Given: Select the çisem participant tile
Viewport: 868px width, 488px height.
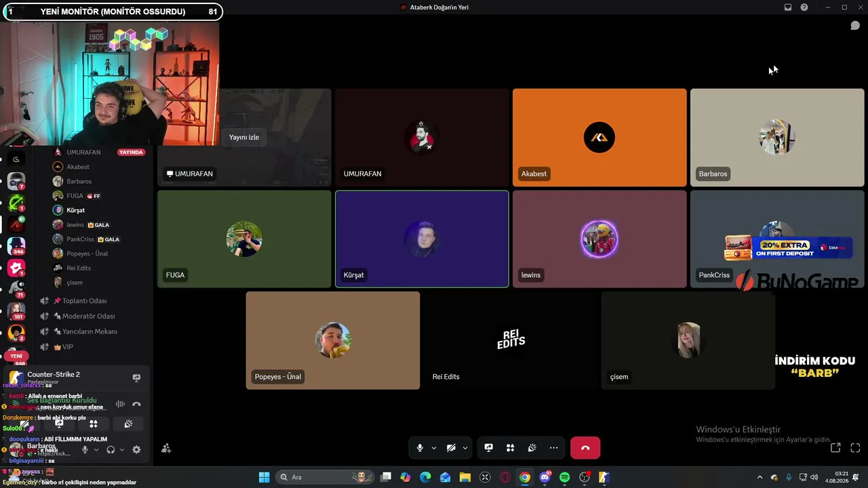Looking at the screenshot, I should [x=688, y=340].
